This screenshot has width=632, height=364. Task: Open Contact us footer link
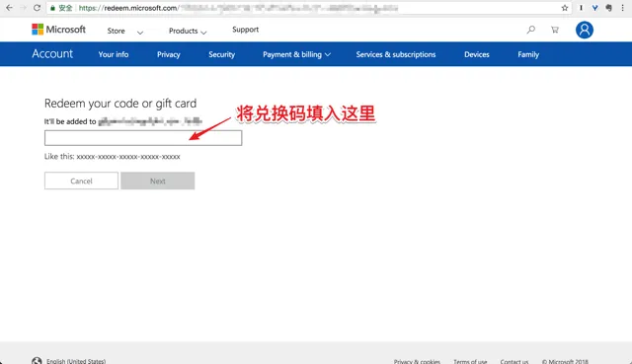pos(514,361)
